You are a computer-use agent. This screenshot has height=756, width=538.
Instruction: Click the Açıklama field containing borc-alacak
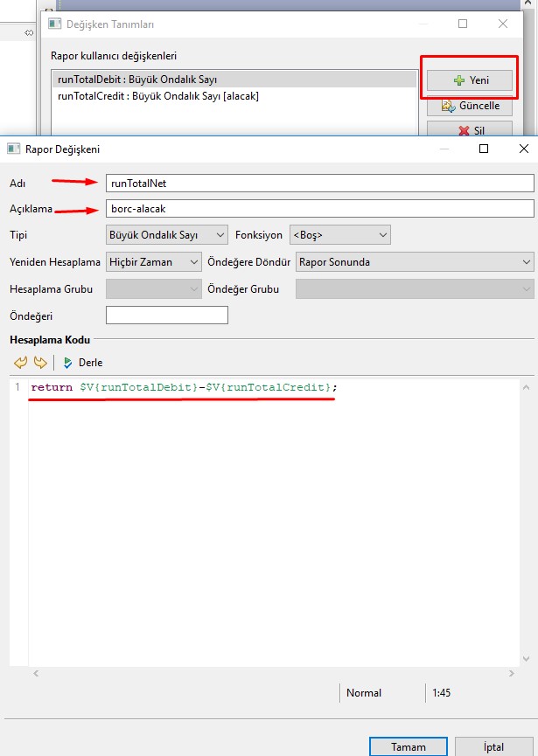coord(318,209)
